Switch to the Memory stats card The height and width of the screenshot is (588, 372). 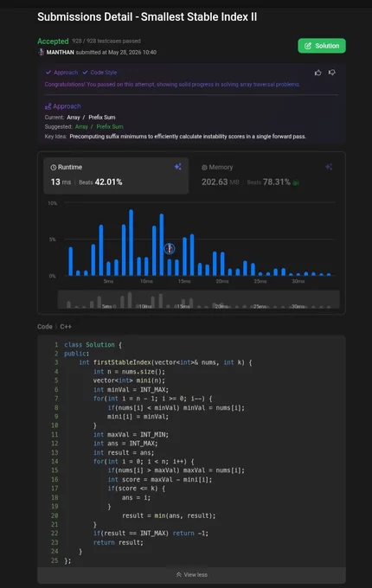pyautogui.click(x=267, y=176)
